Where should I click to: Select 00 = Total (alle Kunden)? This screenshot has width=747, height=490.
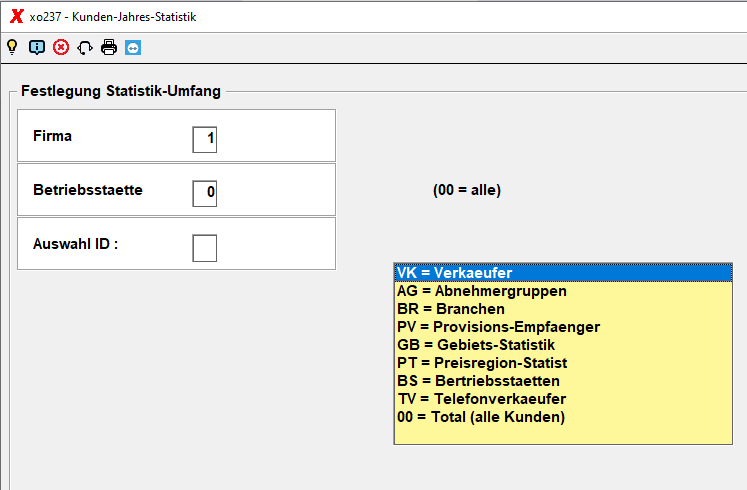tap(564, 417)
